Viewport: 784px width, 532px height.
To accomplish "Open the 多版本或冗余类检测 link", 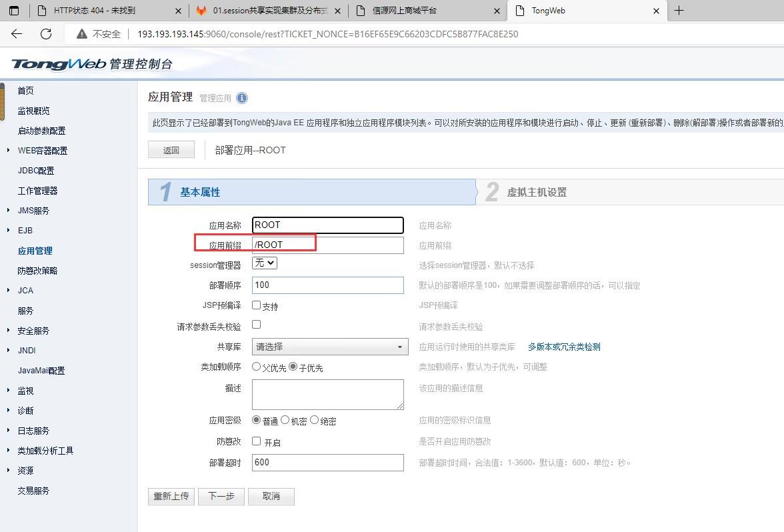I will (x=563, y=346).
